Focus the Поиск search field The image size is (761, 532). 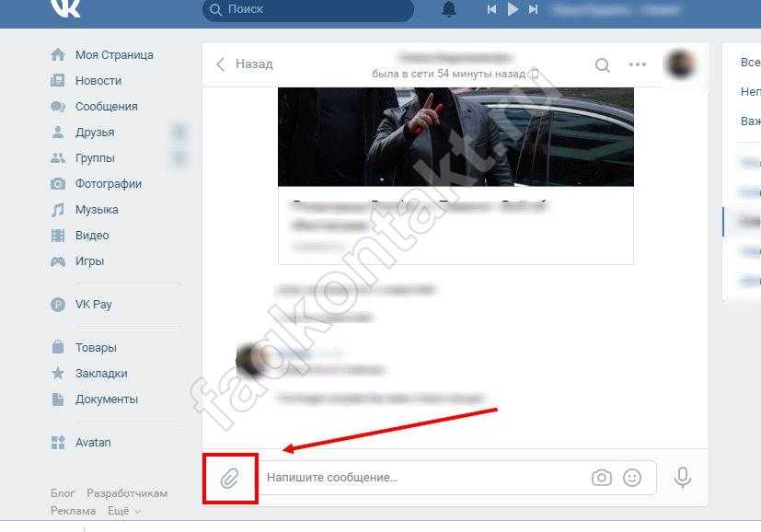tap(307, 10)
